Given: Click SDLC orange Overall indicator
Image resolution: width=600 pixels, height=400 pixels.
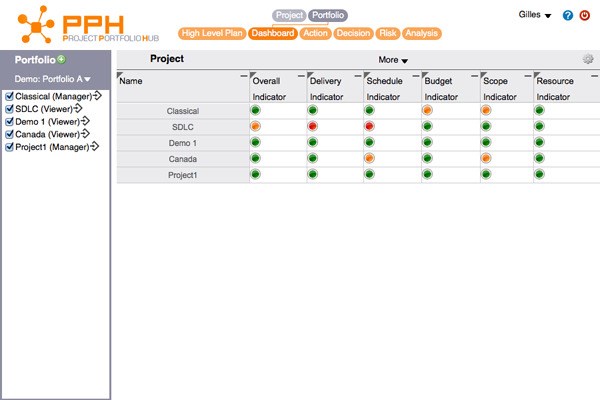Looking at the screenshot, I should [x=255, y=126].
